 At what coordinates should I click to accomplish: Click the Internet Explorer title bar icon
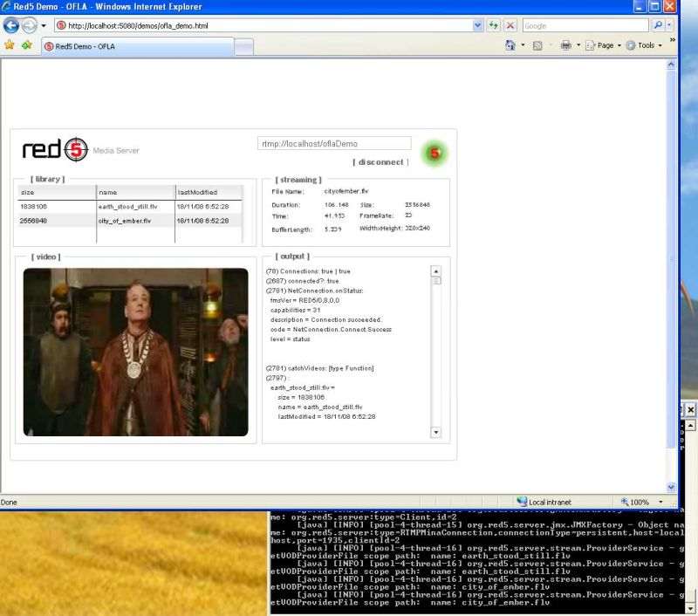click(6, 6)
